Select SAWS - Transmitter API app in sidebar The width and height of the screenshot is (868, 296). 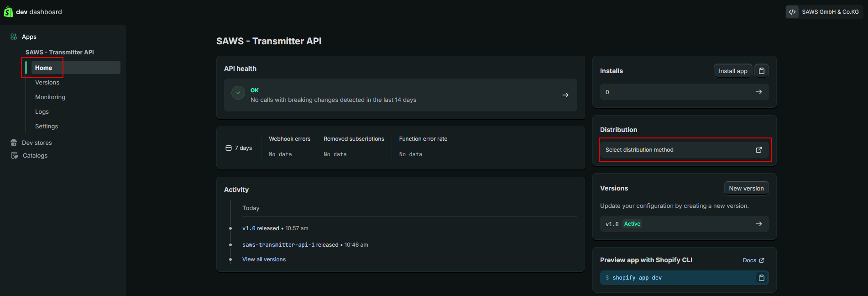[60, 52]
